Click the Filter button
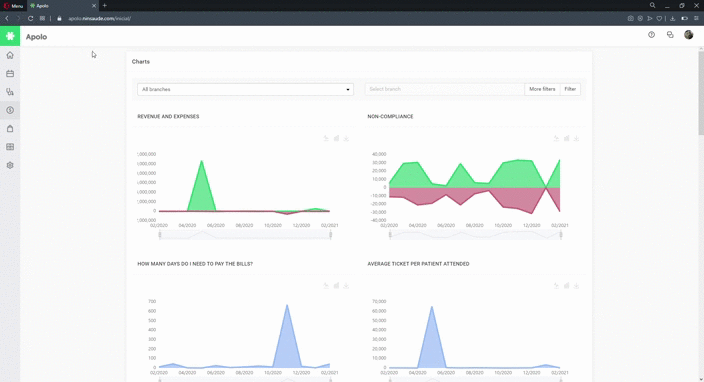This screenshot has width=704, height=382. point(570,89)
